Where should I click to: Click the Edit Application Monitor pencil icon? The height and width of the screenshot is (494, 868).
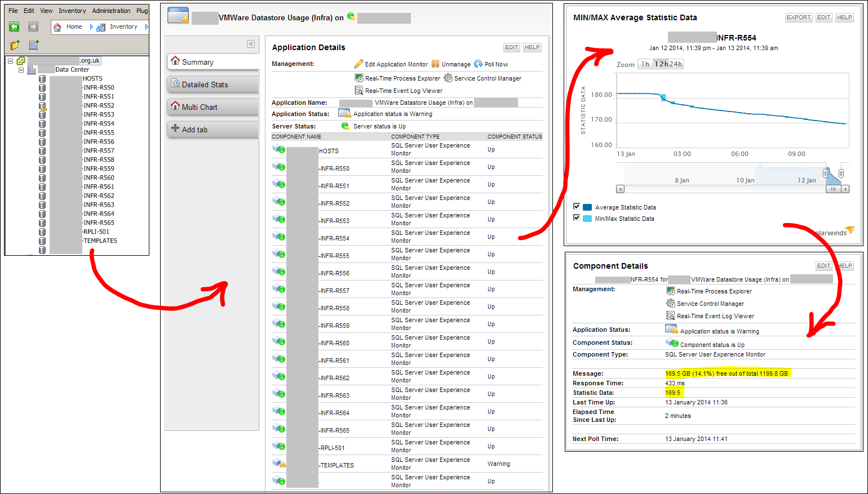[359, 64]
